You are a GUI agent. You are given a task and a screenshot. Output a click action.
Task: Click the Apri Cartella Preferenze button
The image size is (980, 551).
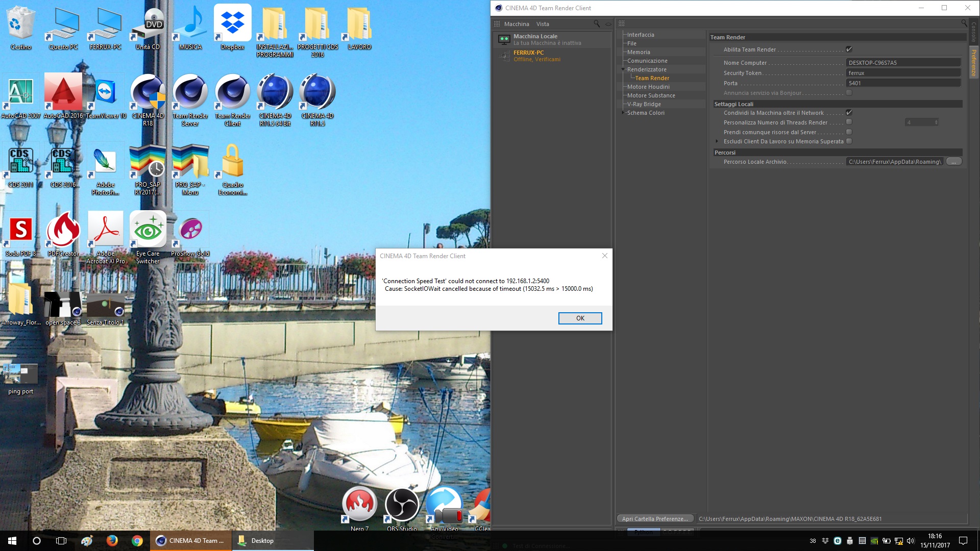pos(654,519)
